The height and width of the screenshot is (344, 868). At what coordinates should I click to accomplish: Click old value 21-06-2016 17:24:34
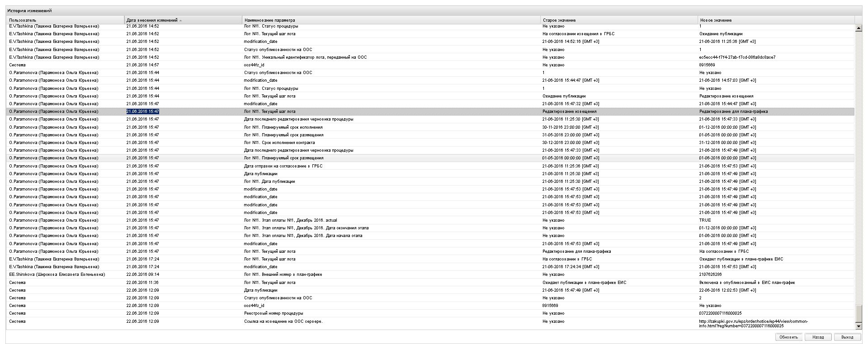click(x=571, y=267)
